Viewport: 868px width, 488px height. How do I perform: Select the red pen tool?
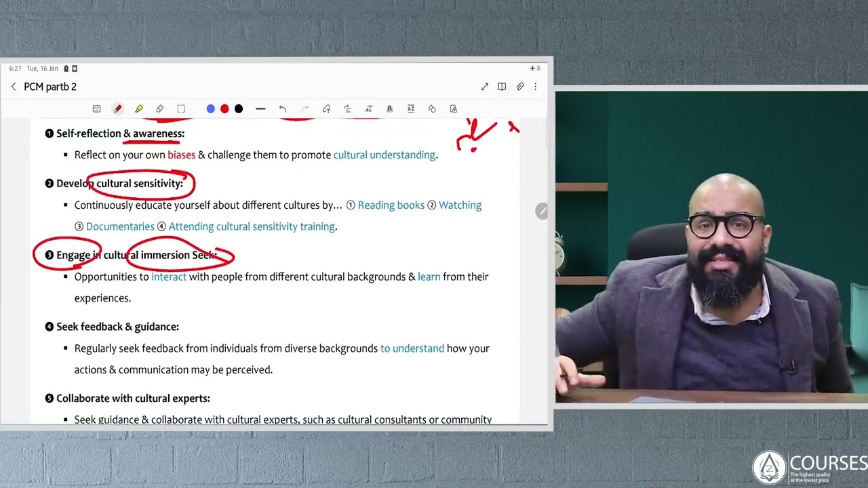[117, 108]
